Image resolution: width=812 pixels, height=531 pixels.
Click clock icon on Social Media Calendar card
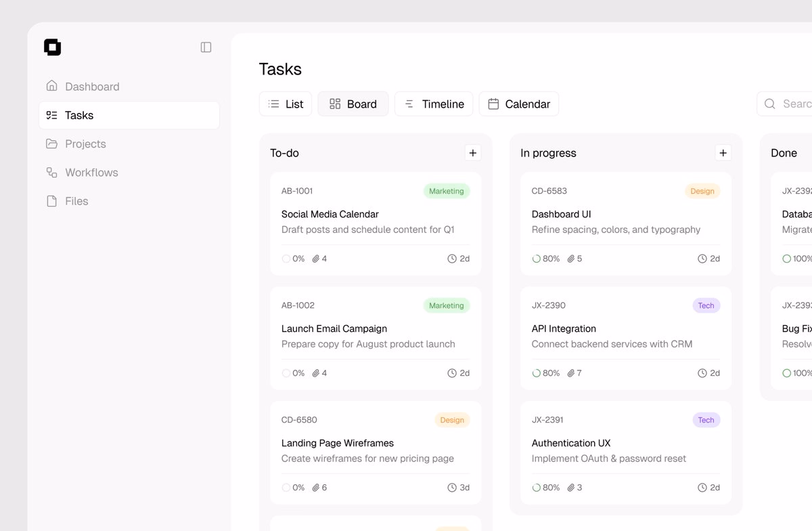click(x=452, y=259)
